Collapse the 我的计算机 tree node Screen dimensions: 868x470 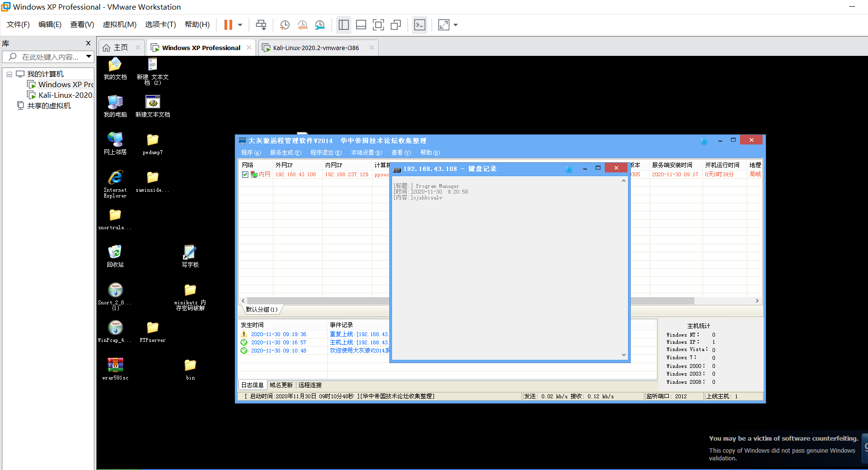point(9,74)
